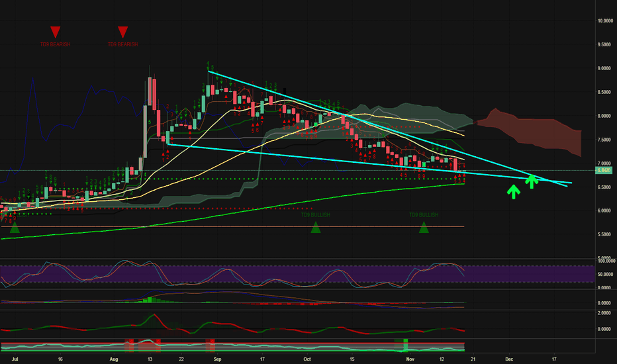Click the green triangle marker at the start of July
The height and width of the screenshot is (364, 617).
point(15,227)
